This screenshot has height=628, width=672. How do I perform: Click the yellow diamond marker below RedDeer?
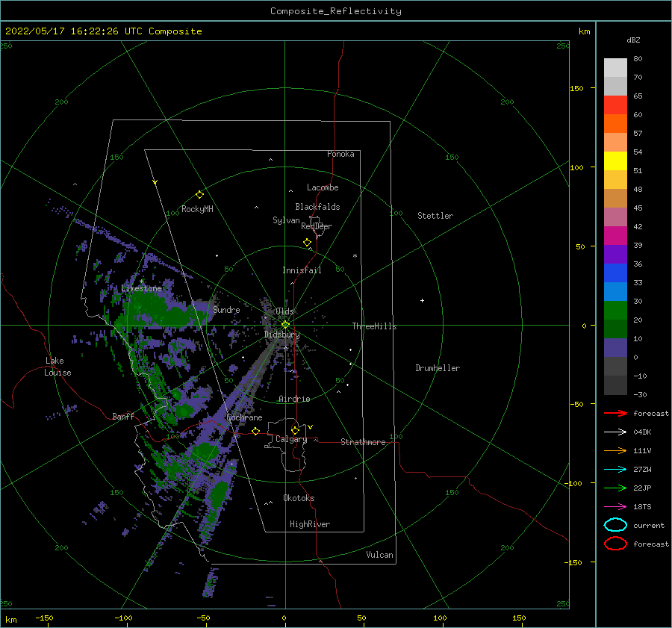(x=308, y=243)
